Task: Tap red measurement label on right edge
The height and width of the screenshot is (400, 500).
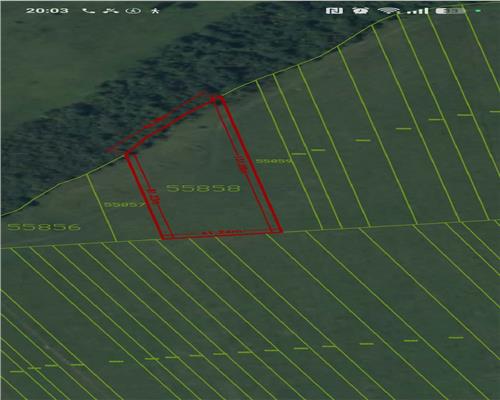Action: click(x=242, y=164)
